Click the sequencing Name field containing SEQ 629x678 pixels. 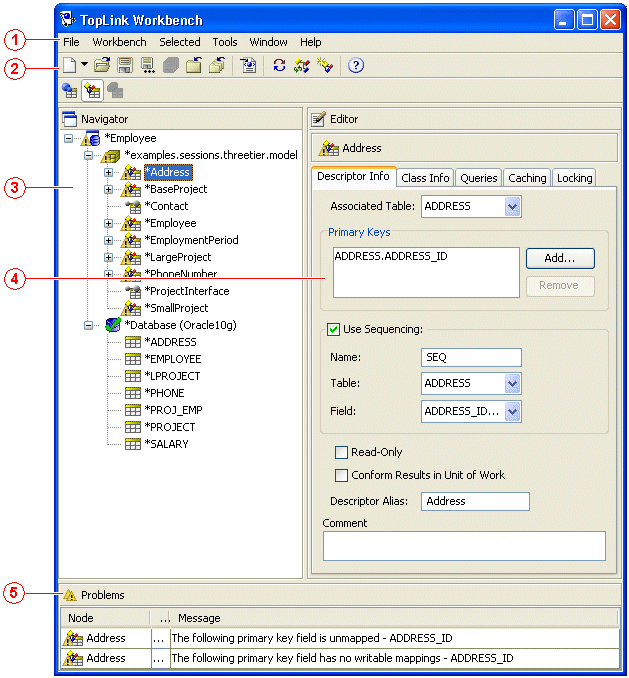[471, 357]
